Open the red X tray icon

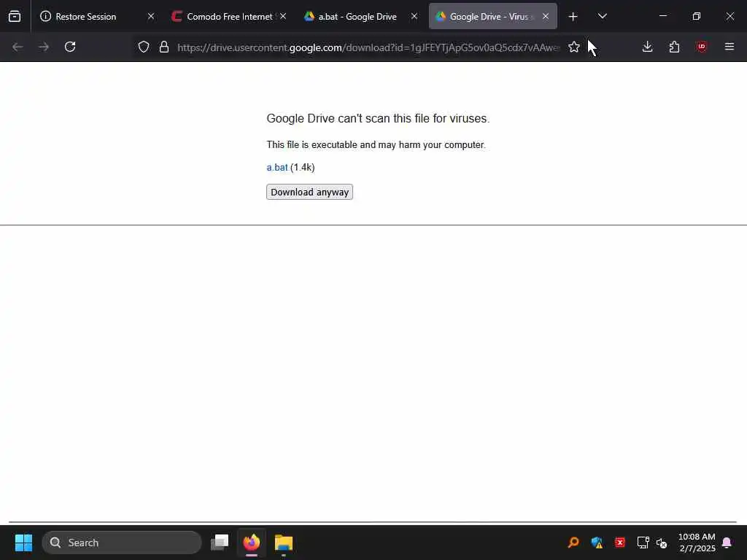tap(620, 542)
